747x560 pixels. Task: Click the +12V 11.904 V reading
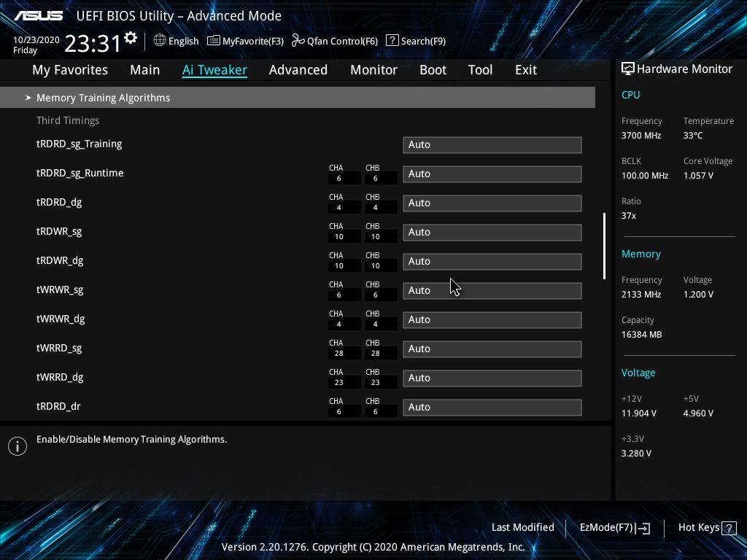coord(638,413)
